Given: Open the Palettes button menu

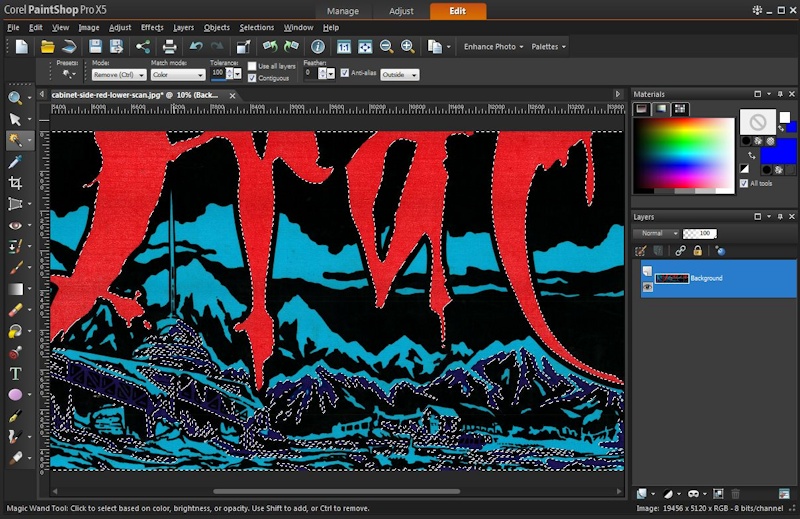Looking at the screenshot, I should click(548, 47).
